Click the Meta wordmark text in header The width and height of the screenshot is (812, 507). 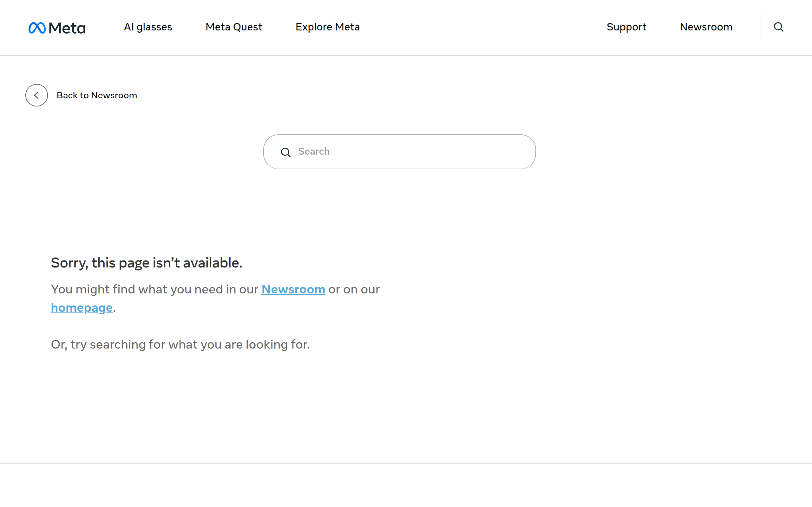click(67, 28)
